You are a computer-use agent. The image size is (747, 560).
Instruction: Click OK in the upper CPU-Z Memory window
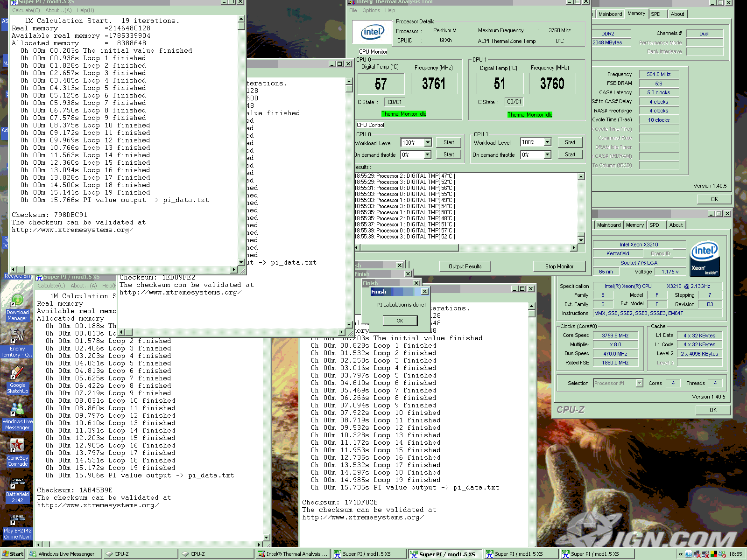(714, 199)
